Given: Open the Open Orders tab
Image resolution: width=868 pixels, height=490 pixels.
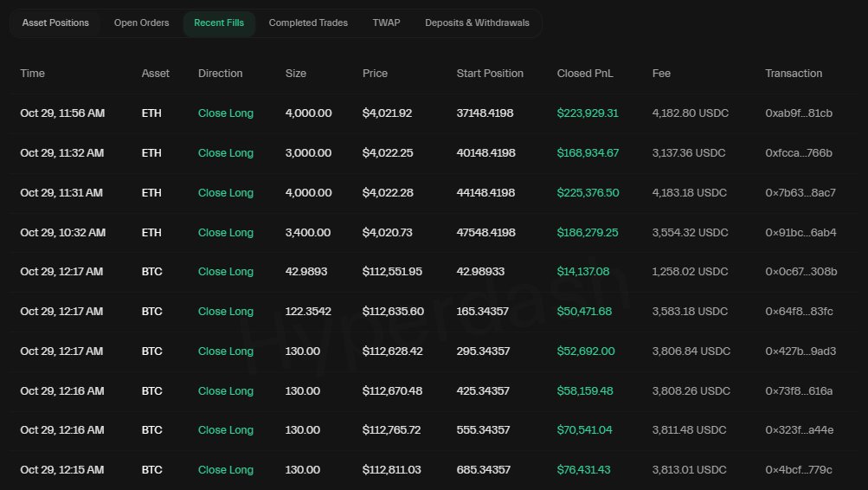Looking at the screenshot, I should pyautogui.click(x=141, y=23).
